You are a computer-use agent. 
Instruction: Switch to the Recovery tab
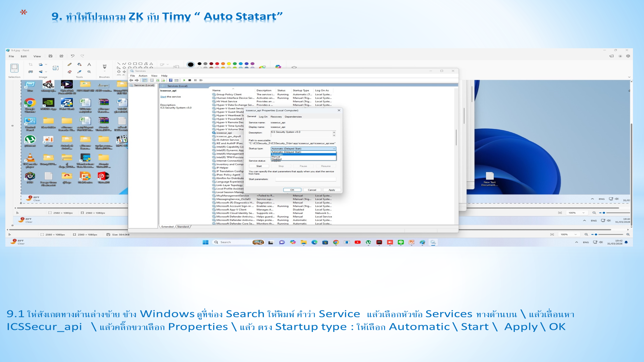(x=276, y=117)
